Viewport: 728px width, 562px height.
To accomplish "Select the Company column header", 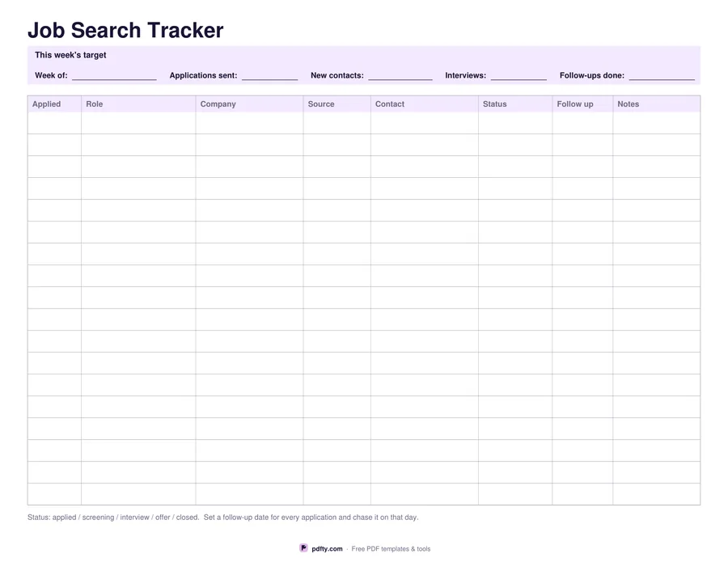I will [249, 104].
